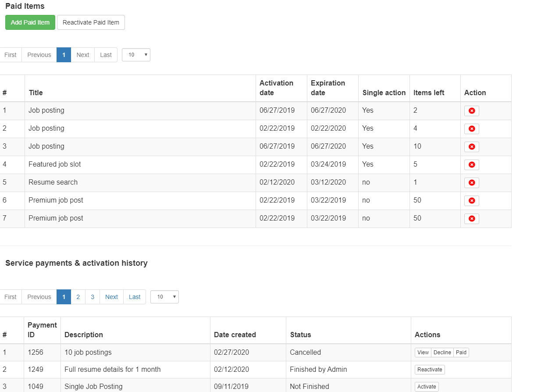The height and width of the screenshot is (392, 534).
Task: Go to Next page of Paid Items
Action: tap(82, 55)
